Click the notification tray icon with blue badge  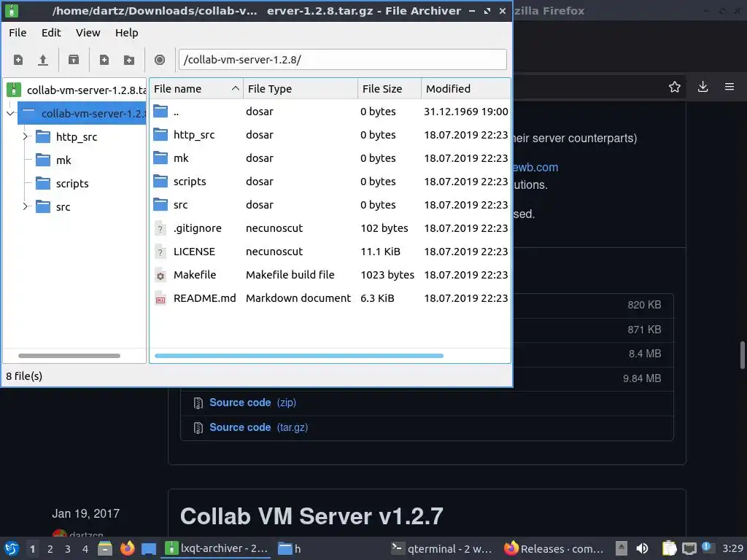(x=707, y=548)
